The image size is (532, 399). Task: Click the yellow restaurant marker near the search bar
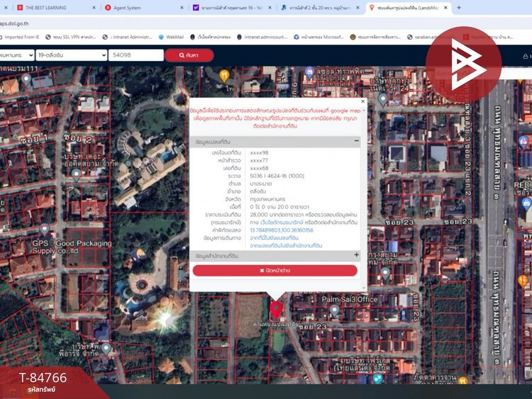224,75
